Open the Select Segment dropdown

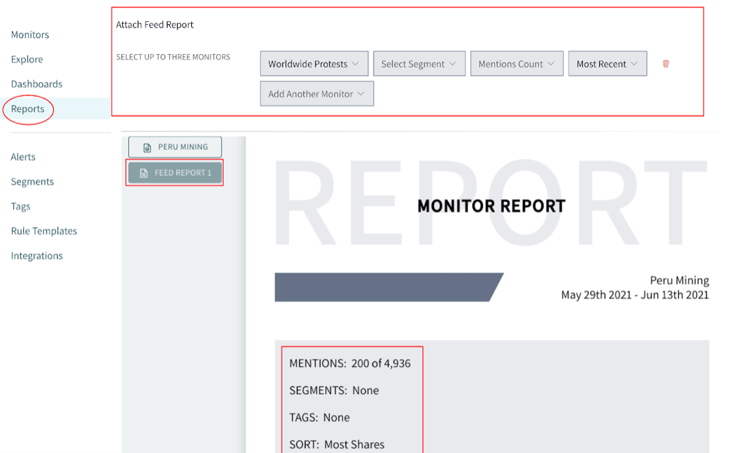419,64
